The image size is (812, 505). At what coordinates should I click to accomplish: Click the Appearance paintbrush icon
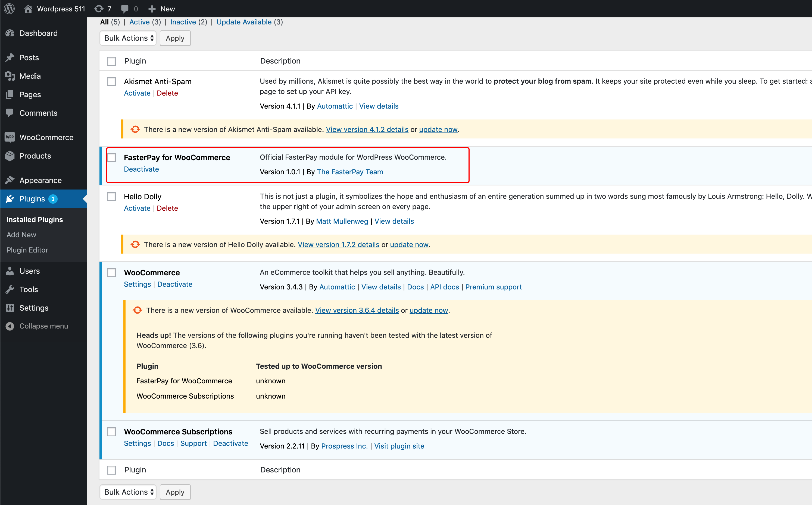10,180
